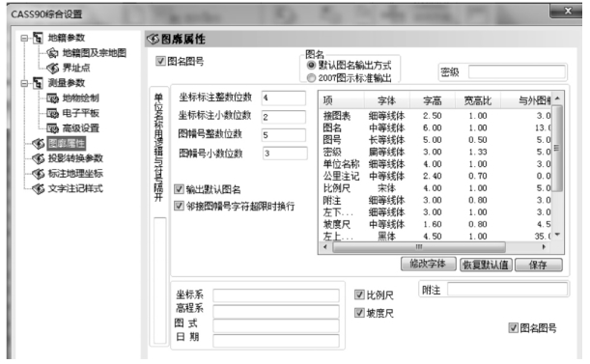Image resolution: width=590 pixels, height=364 pixels.
Task: Collapse the 地籍参数 tree node
Action: pos(24,38)
